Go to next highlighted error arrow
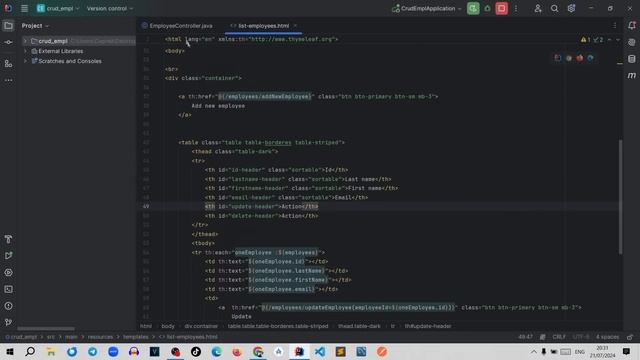This screenshot has width=640, height=360. 618,40
